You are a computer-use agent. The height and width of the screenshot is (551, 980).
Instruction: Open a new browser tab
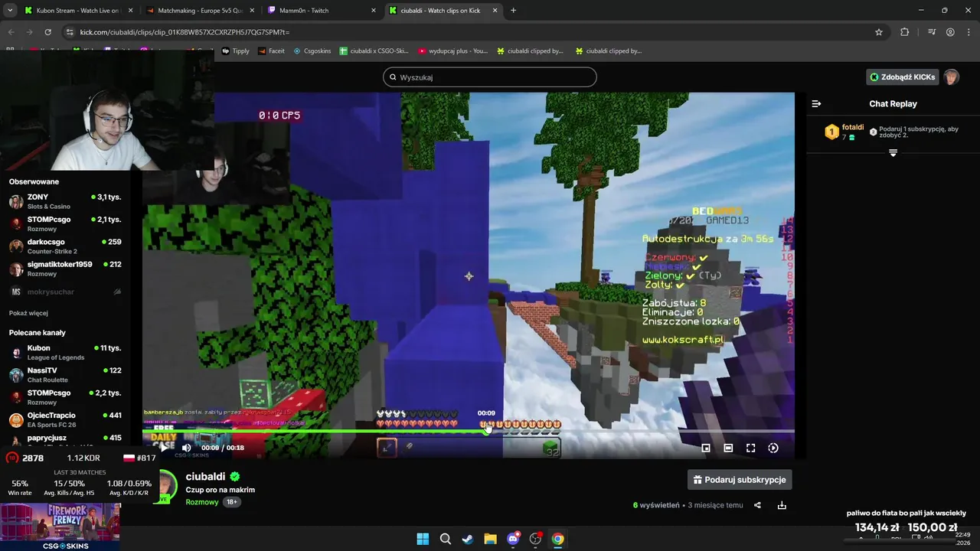pyautogui.click(x=513, y=11)
